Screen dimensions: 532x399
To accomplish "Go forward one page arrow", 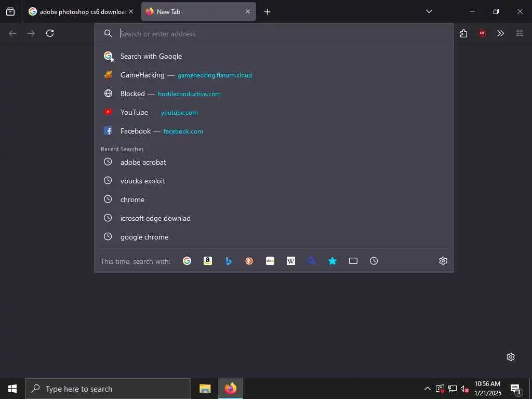I will (31, 33).
